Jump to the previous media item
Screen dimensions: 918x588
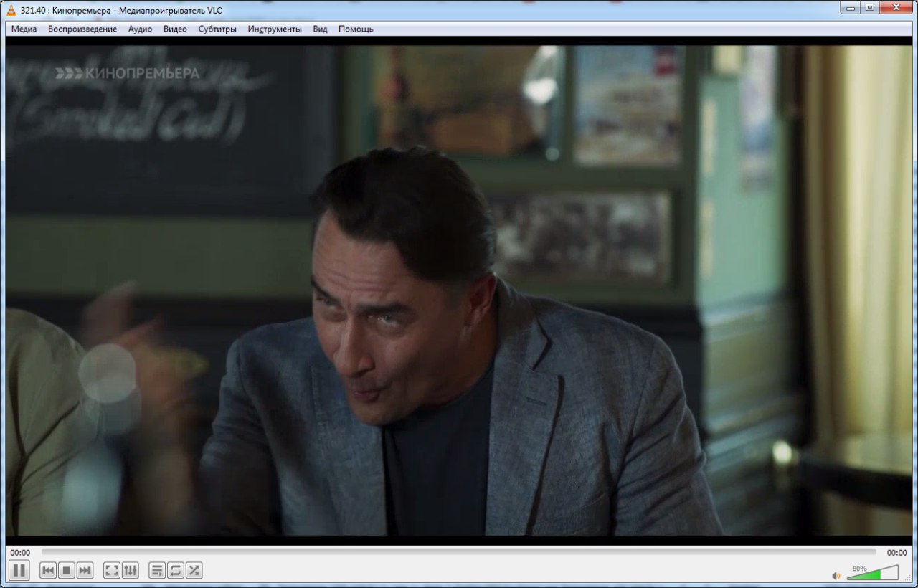coord(48,571)
